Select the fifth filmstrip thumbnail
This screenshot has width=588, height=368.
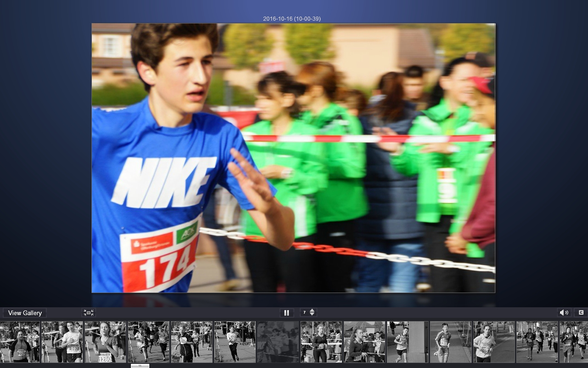pyautogui.click(x=192, y=342)
